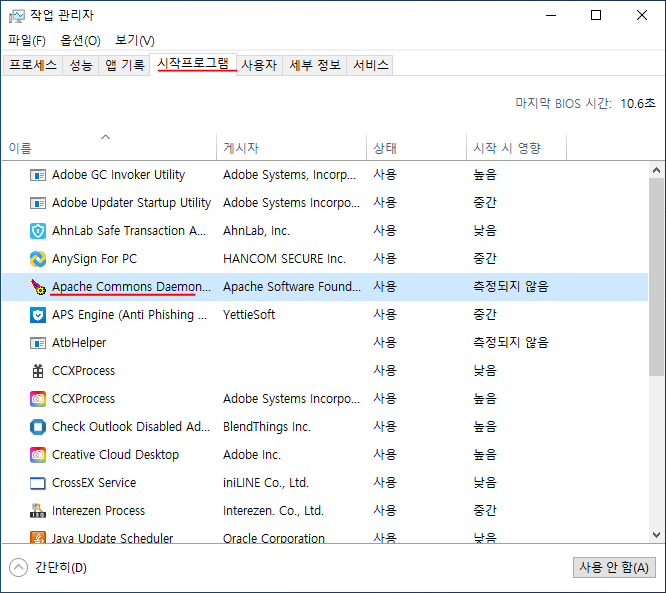
Task: Switch to the 사용자 tab
Action: [259, 65]
